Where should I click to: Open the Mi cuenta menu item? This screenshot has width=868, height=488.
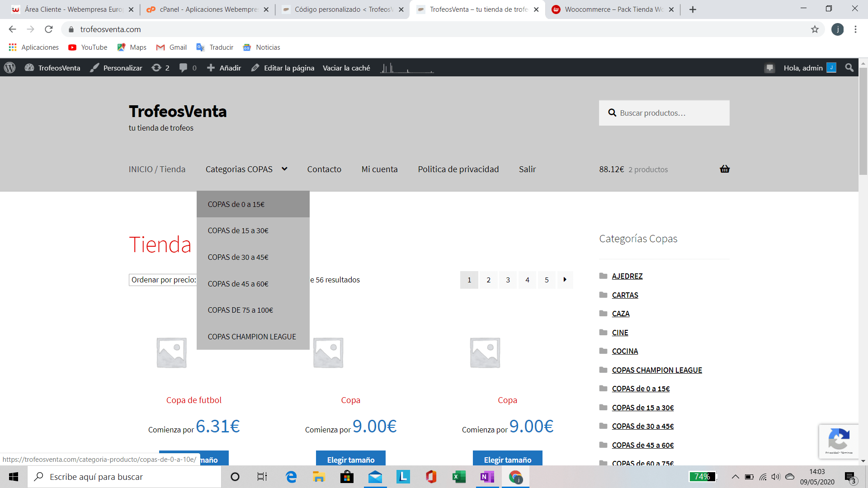click(x=379, y=169)
